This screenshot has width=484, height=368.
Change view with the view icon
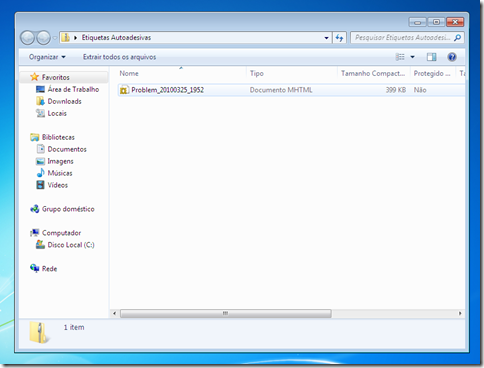pos(400,57)
